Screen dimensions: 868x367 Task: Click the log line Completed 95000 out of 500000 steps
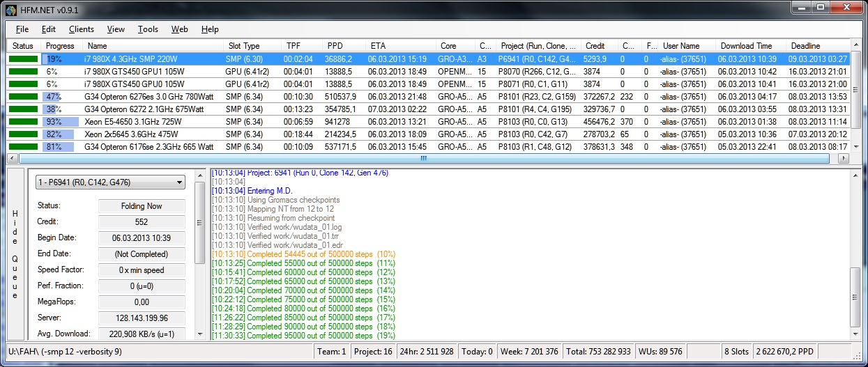[303, 336]
